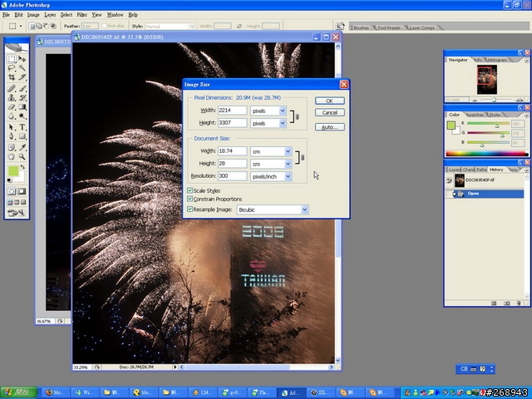The width and height of the screenshot is (532, 399).
Task: Toggle the Constrain Proportions checkbox
Action: (x=190, y=199)
